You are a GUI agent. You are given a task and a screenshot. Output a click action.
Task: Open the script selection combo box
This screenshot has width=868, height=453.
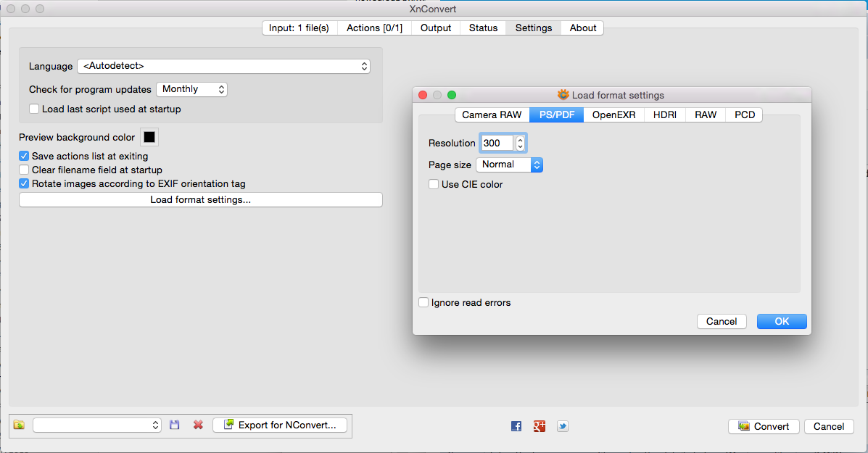(97, 425)
